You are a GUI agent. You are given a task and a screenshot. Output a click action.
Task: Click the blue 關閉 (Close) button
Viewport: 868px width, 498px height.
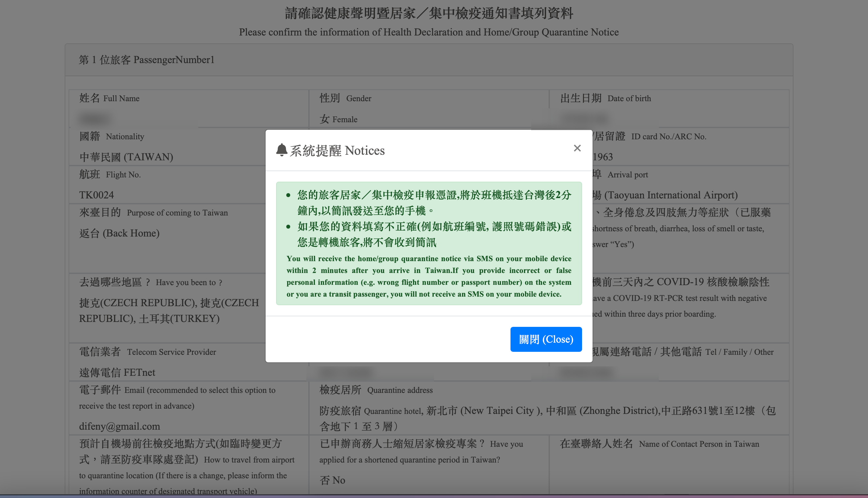(x=546, y=339)
